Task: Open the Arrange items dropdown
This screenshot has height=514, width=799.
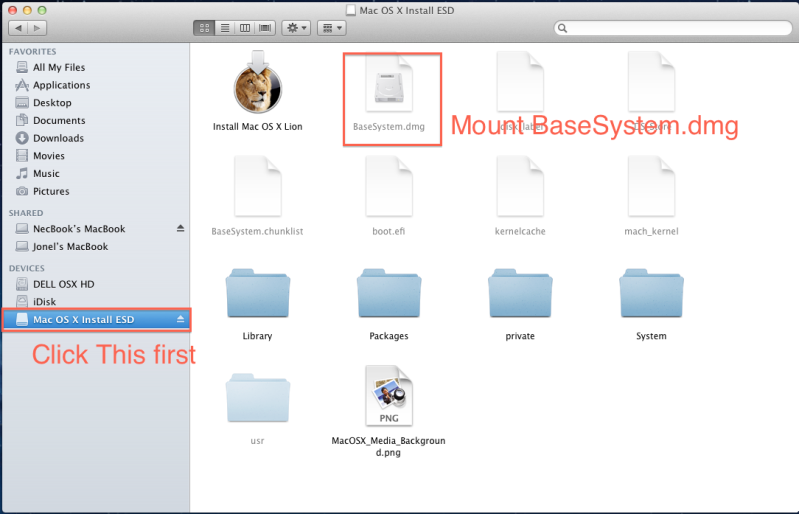Action: [332, 28]
